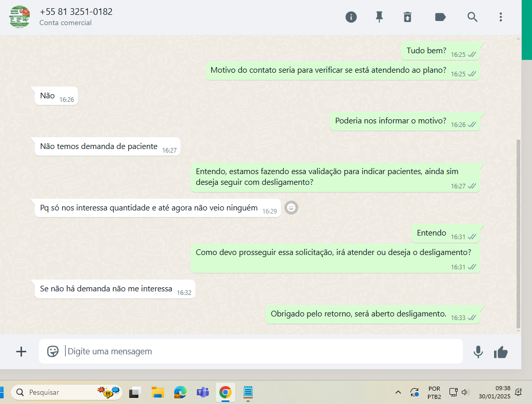Add attachment with the plus icon
532x404 pixels.
tap(21, 351)
